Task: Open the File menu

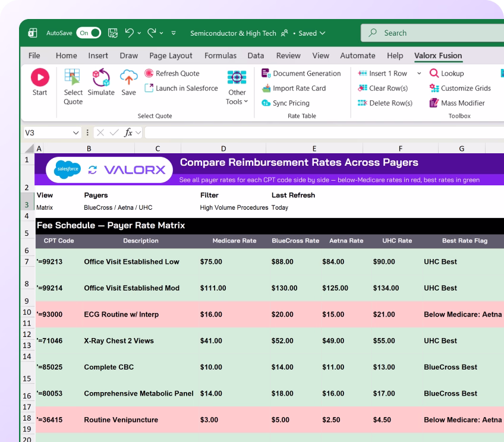Action: (x=34, y=56)
